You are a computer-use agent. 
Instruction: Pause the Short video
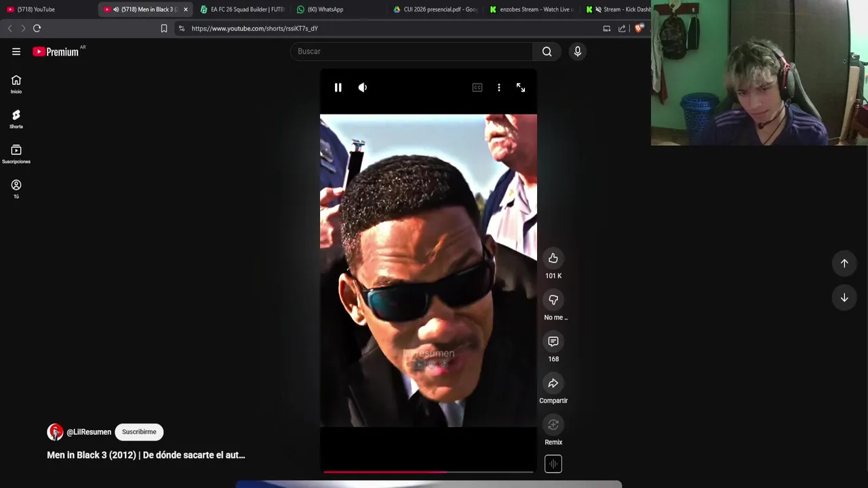(x=338, y=87)
